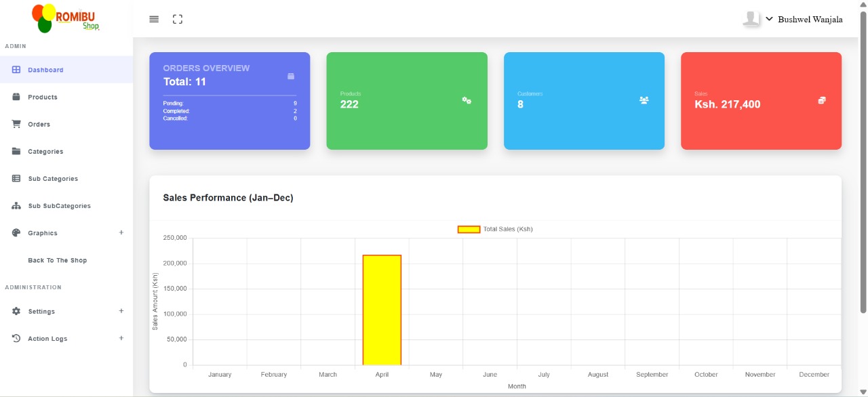Screen dimensions: 868x397
Task: Toggle Total Sales (Ksh) legend visibility
Action: click(x=495, y=229)
